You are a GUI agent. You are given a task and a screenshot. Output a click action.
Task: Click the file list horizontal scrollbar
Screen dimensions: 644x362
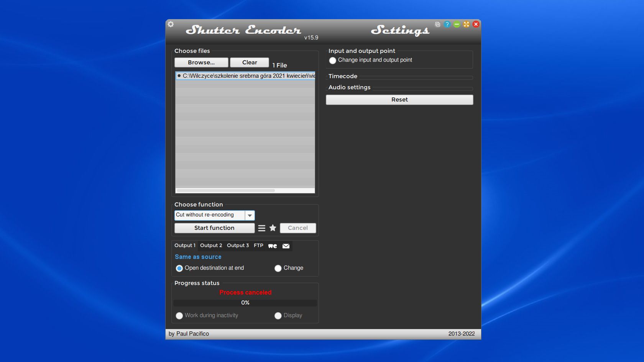[x=226, y=190]
